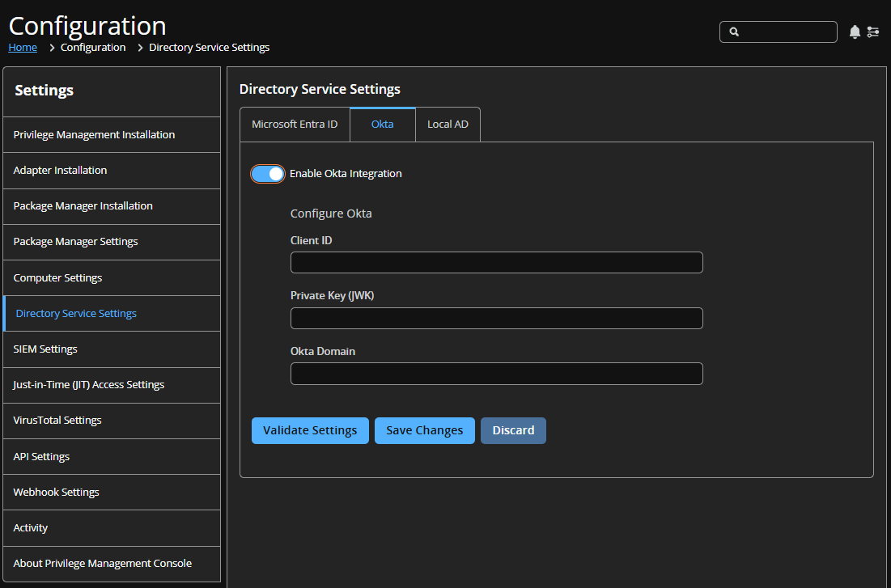This screenshot has width=891, height=588.
Task: Click the Directory Service Settings panel heading
Action: [x=320, y=89]
